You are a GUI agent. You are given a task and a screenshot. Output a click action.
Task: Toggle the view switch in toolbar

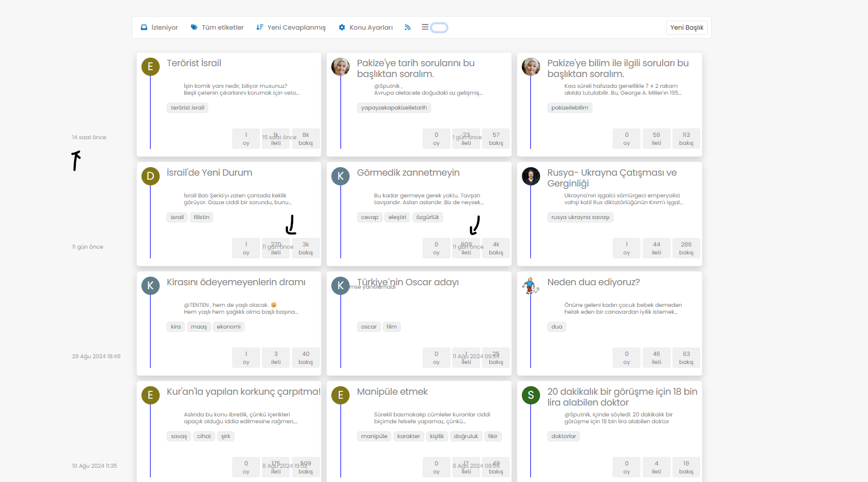pyautogui.click(x=439, y=27)
